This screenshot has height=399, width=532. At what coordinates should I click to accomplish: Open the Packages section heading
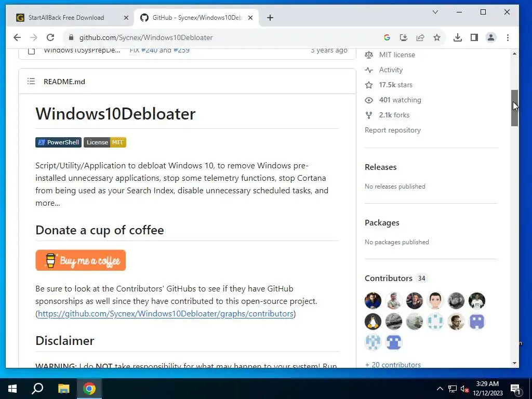(382, 222)
